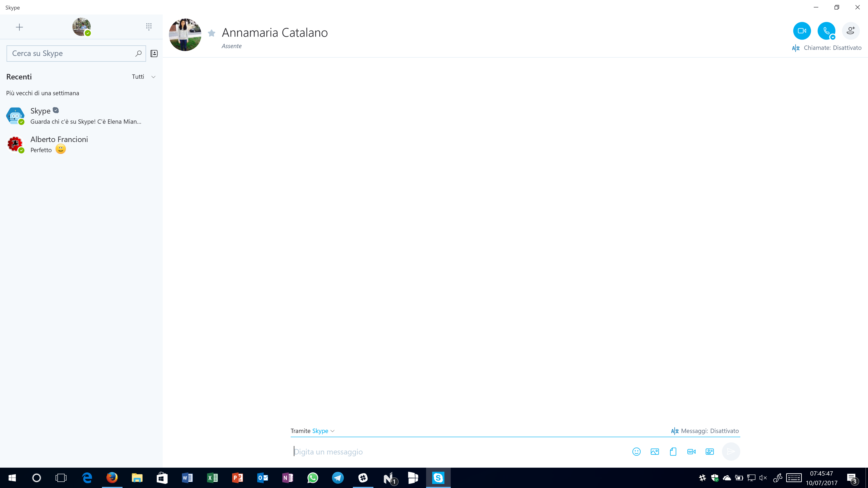
Task: Open the contacts list icon
Action: (154, 53)
